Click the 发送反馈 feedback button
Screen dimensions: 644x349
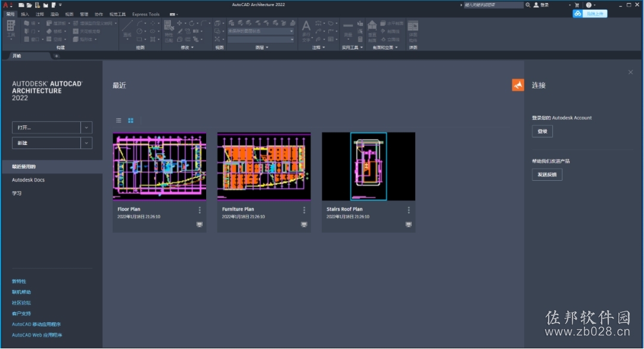pos(547,175)
